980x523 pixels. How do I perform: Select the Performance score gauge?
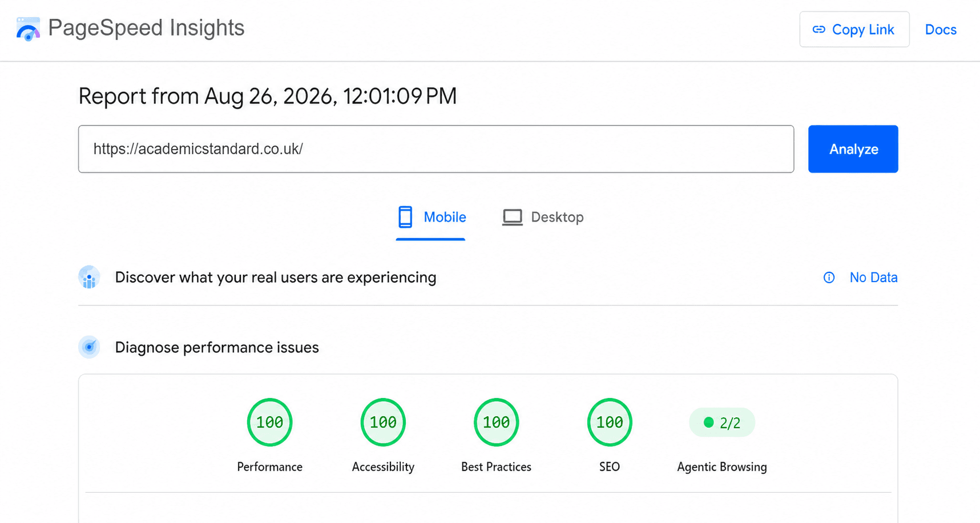coord(269,423)
